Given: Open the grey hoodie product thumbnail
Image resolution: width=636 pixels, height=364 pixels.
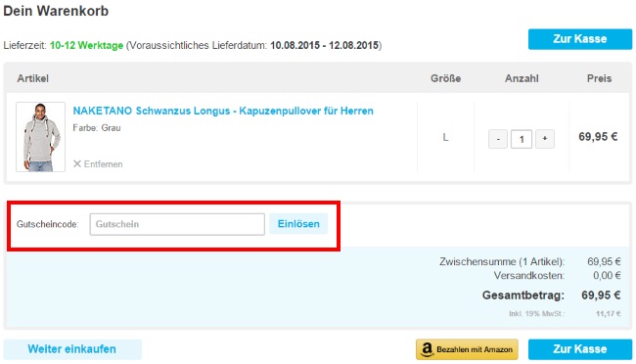Looking at the screenshot, I should click(x=40, y=137).
